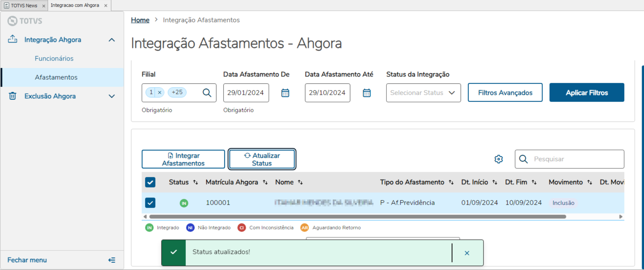Click the TOTVS logo in sidebar

click(x=25, y=21)
